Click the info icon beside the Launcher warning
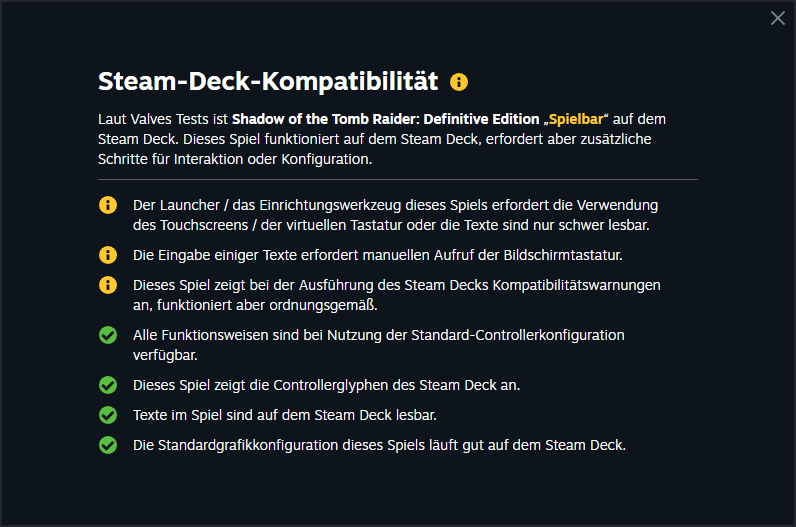The image size is (796, 527). (x=108, y=205)
